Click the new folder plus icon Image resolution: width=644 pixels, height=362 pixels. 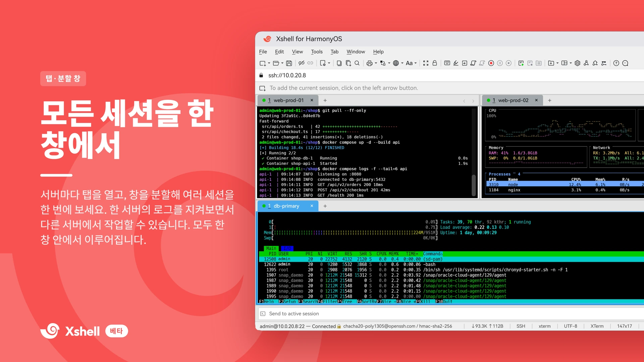click(x=551, y=63)
